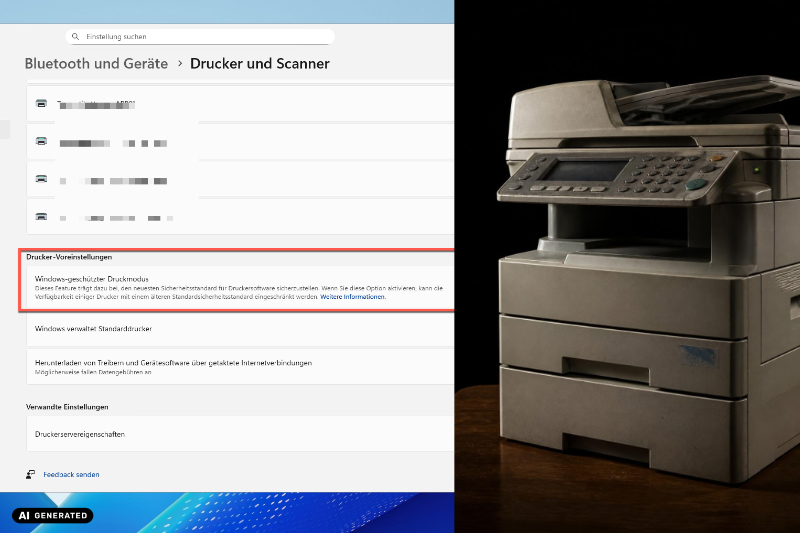Open the Weitere Informationen link
This screenshot has height=533, width=800.
(x=353, y=297)
